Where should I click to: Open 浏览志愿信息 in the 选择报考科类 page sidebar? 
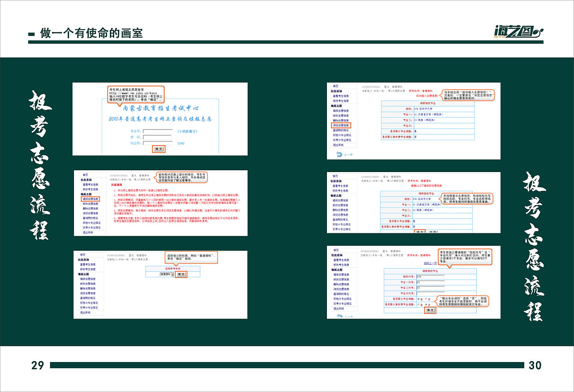88,293
